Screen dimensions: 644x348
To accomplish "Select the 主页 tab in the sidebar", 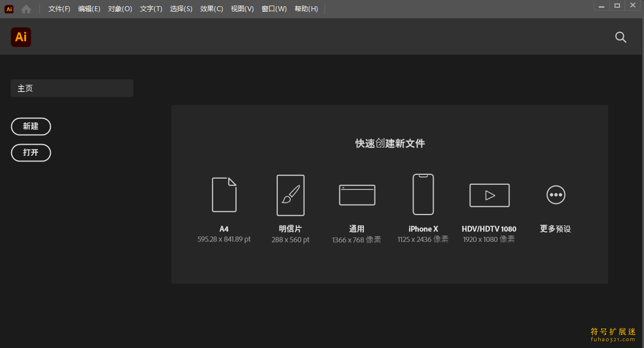I will point(71,88).
